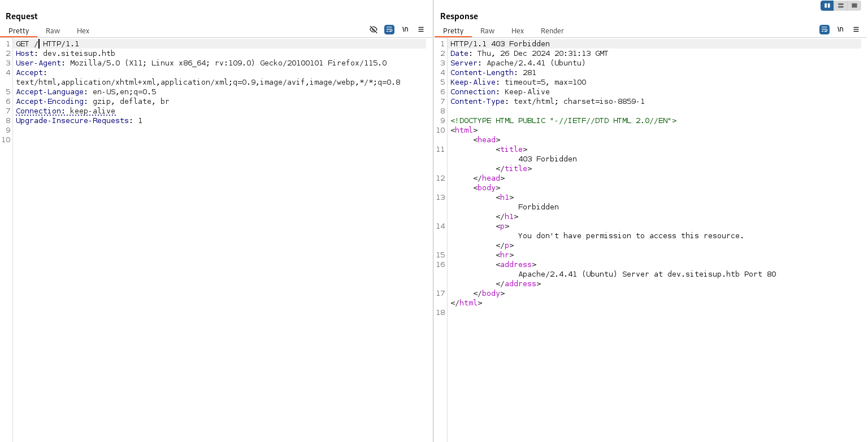Image resolution: width=868 pixels, height=442 pixels.
Task: Click the 'GET / HTTP/1.1' request line
Action: pyautogui.click(x=47, y=43)
